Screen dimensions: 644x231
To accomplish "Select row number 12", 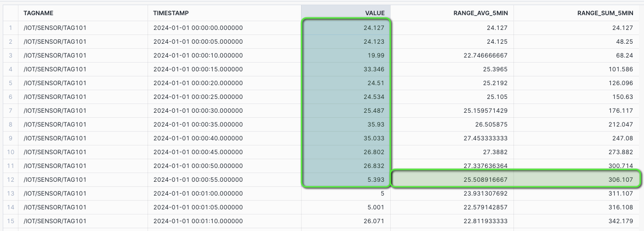I will [x=10, y=179].
